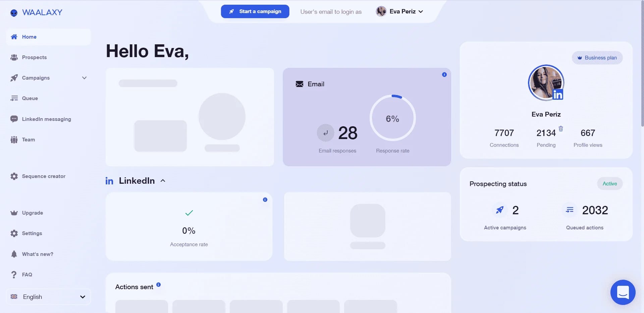Open the English language dropdown
This screenshot has width=644, height=313.
pyautogui.click(x=48, y=297)
